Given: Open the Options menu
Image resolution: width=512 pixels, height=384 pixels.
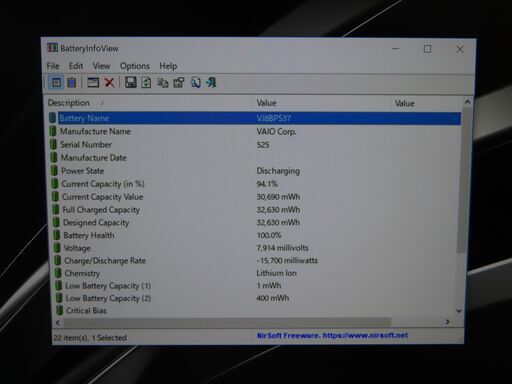Looking at the screenshot, I should click(x=135, y=66).
